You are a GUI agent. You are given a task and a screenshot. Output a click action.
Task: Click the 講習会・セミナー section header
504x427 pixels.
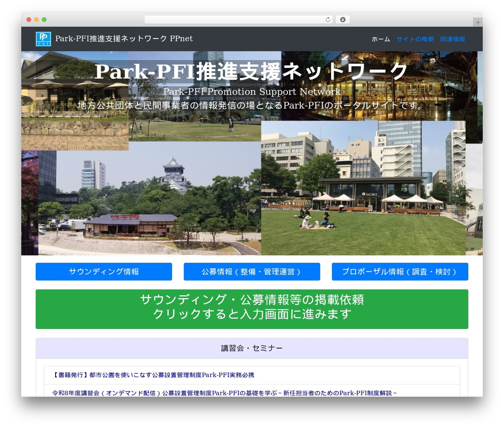click(252, 348)
